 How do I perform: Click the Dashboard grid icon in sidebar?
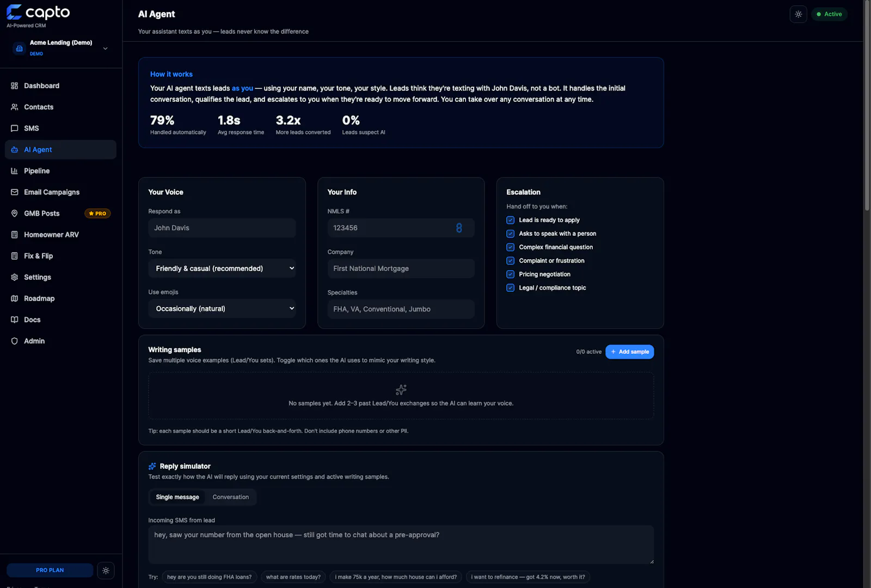coord(15,86)
